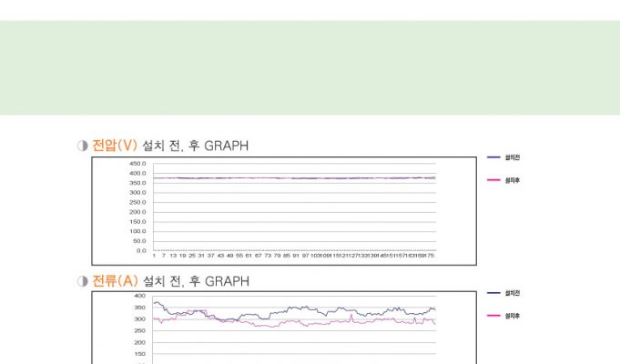Click the x-axis number 1 on voltage graph

click(155, 257)
